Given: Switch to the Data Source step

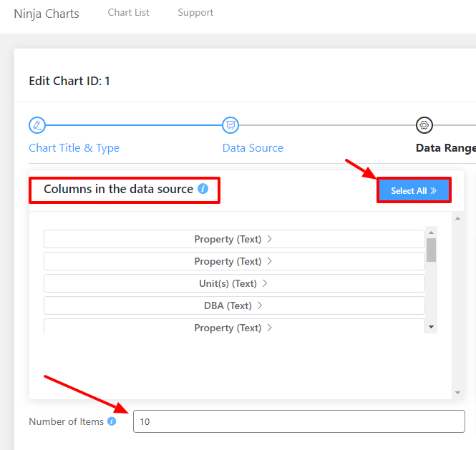Looking at the screenshot, I should pyautogui.click(x=253, y=148).
